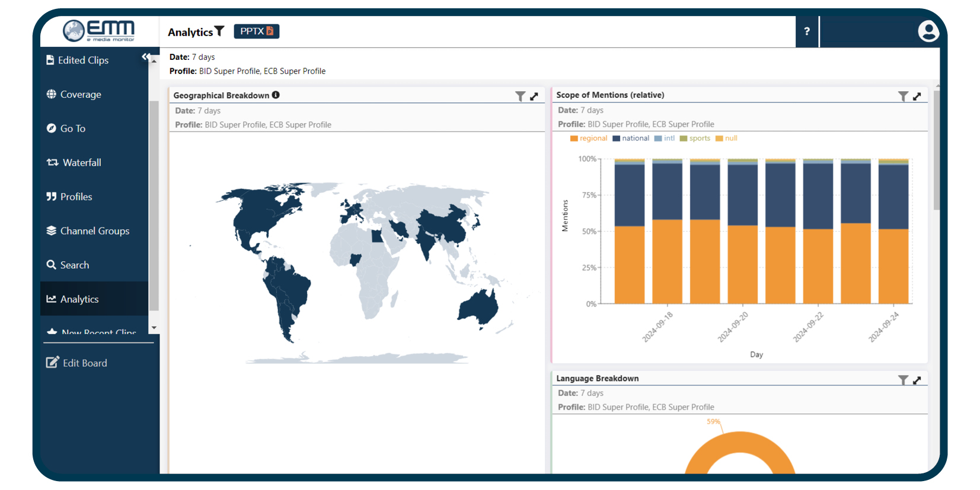Expand Scope of Mentions chart fullscreen
The width and height of the screenshot is (980, 490).
point(917,96)
